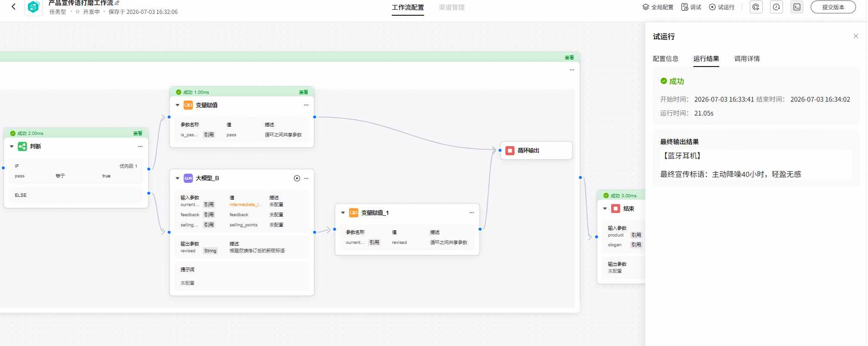
Task: Switch to the 渠道管理 tab
Action: (x=452, y=7)
